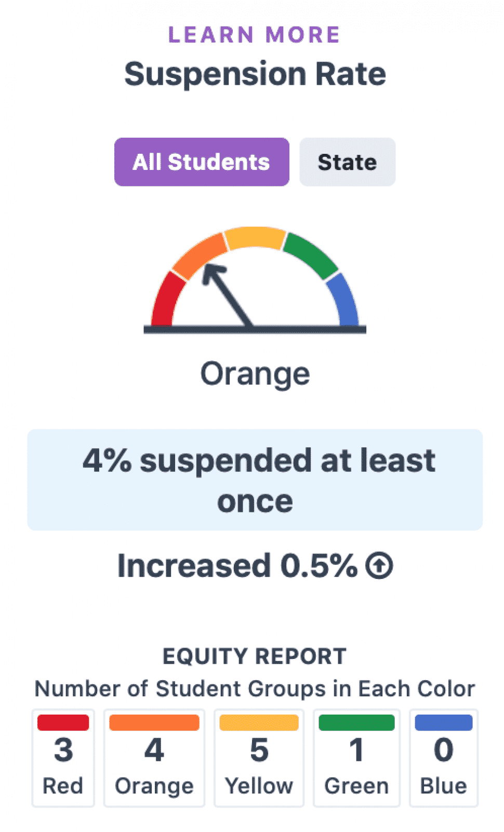Select the Orange equity group card
Screen dimensions: 504x832
coord(154,758)
